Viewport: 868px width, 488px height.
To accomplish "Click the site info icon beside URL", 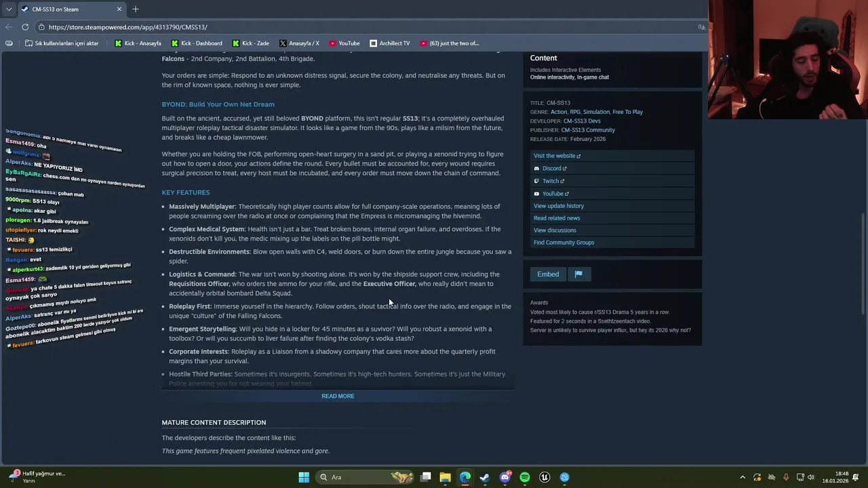I will click(x=41, y=27).
